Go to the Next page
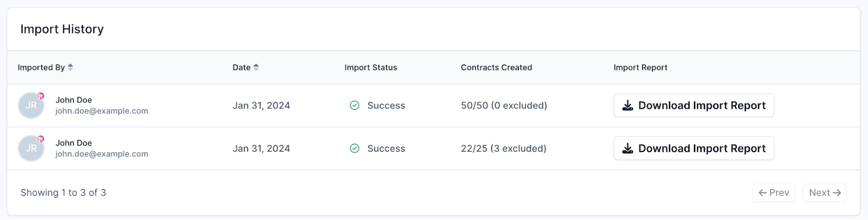The height and width of the screenshot is (220, 868). 825,192
